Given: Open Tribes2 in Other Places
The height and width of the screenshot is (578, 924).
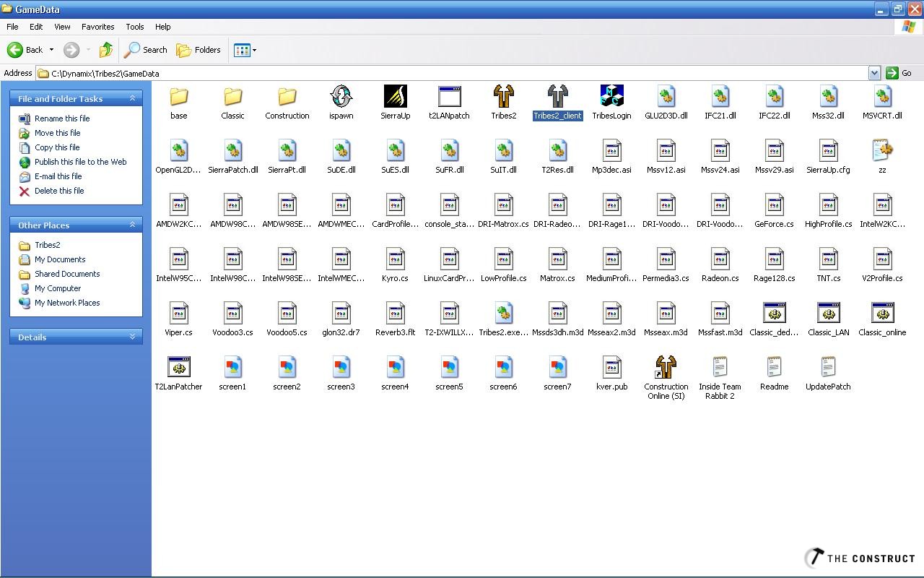Looking at the screenshot, I should click(48, 245).
